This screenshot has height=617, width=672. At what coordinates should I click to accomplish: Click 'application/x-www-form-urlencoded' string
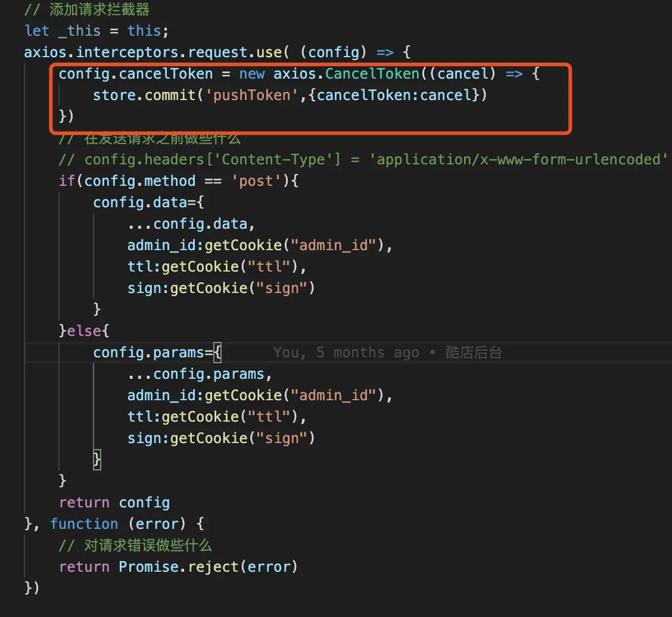pos(518,160)
